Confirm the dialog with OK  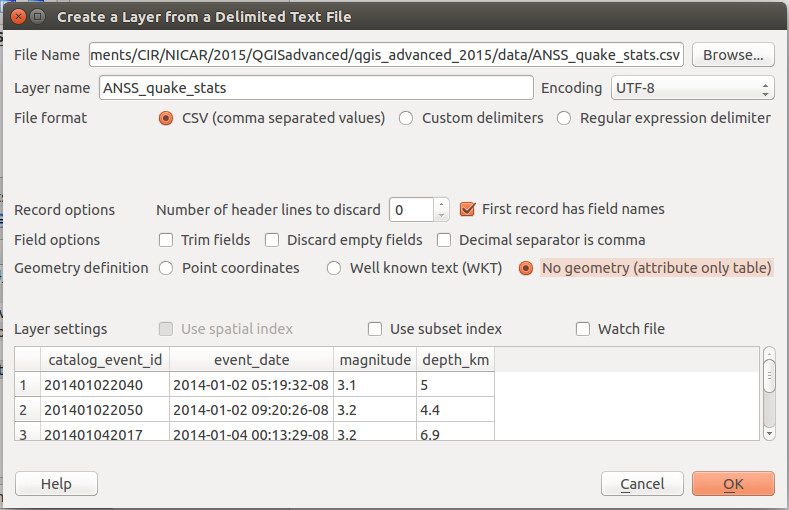click(x=733, y=484)
